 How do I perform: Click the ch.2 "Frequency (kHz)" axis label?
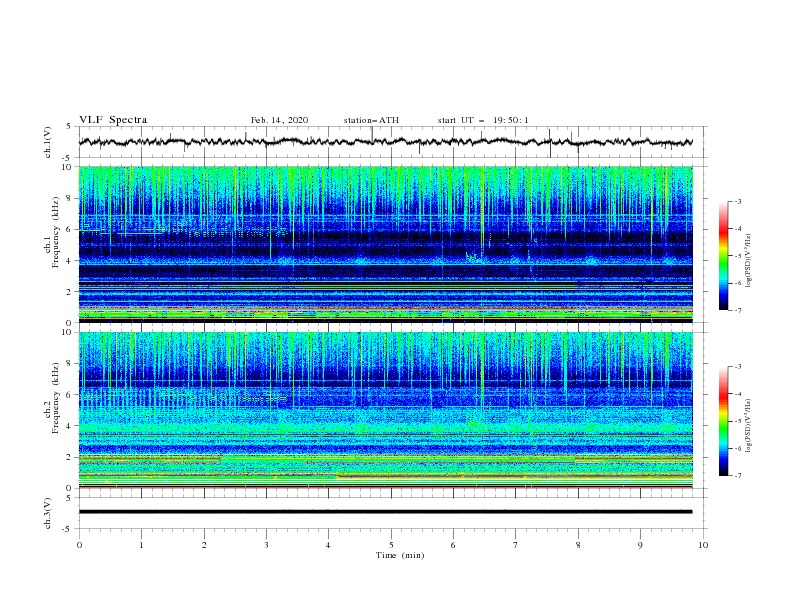pos(56,397)
